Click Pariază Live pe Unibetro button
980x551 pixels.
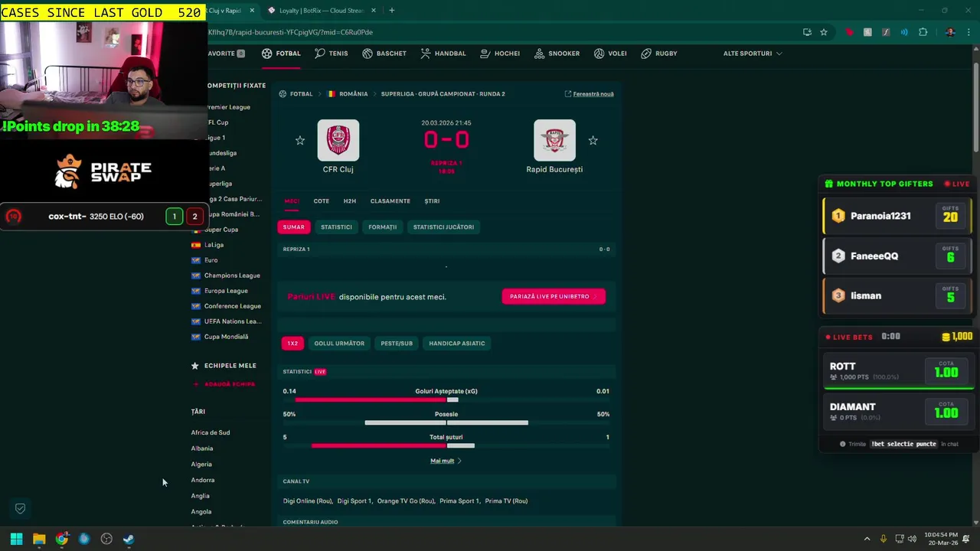pos(554,296)
